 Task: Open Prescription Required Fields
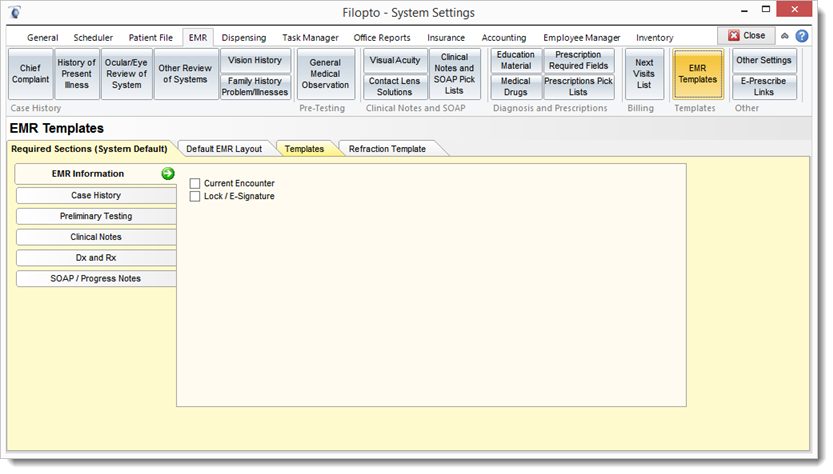point(579,61)
